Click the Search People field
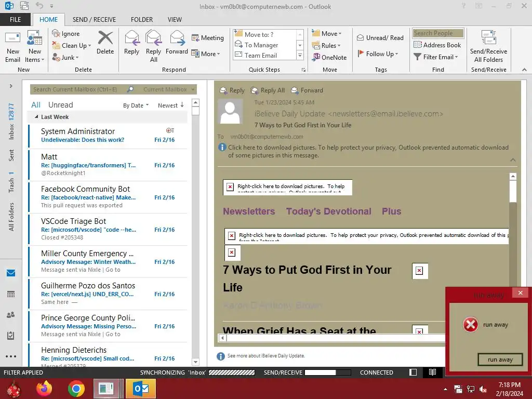The height and width of the screenshot is (399, 532). (x=438, y=33)
